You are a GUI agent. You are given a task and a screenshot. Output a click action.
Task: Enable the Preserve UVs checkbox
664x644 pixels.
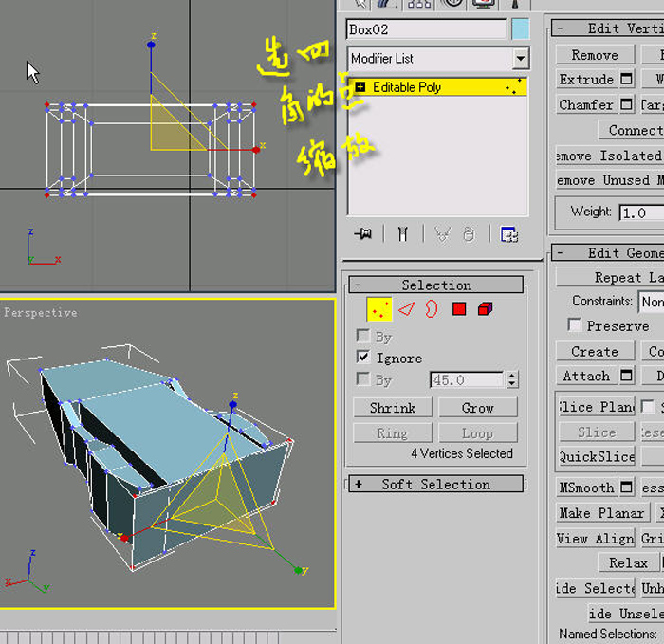(x=574, y=324)
